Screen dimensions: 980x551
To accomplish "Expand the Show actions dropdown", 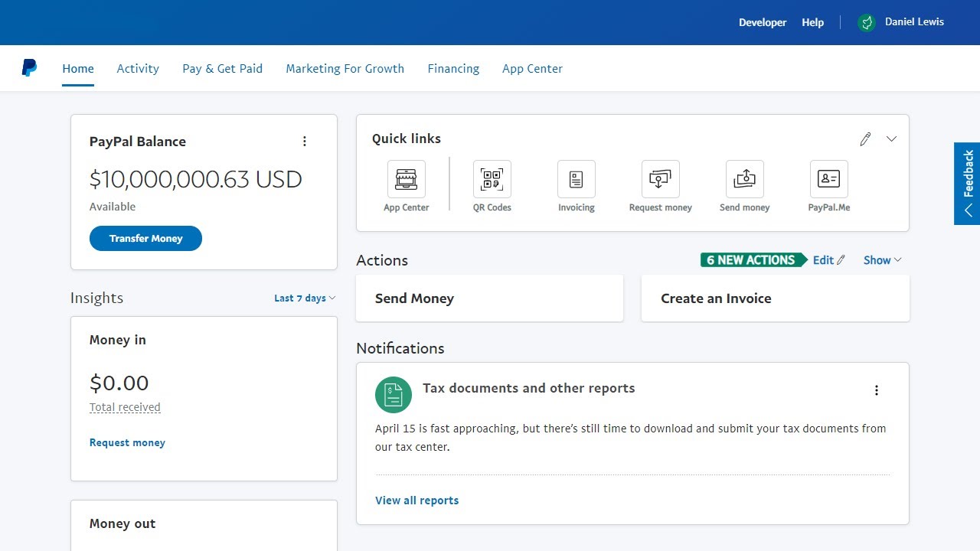I will tap(883, 260).
